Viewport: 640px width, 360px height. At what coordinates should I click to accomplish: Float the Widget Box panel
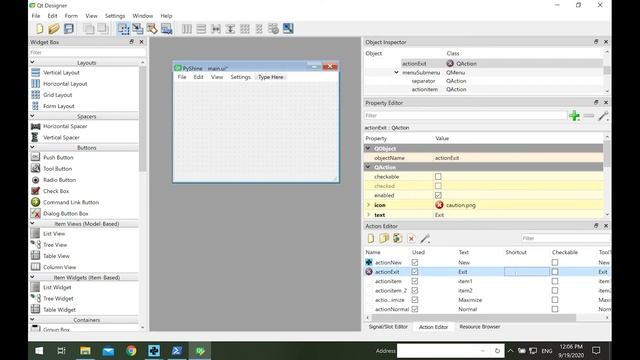(131, 42)
